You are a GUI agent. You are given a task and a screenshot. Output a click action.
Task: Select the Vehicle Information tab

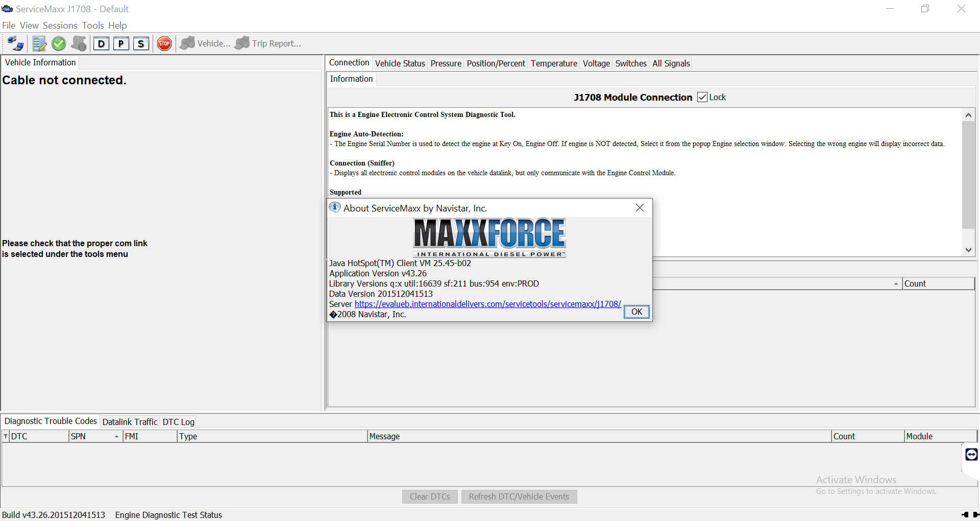40,62
